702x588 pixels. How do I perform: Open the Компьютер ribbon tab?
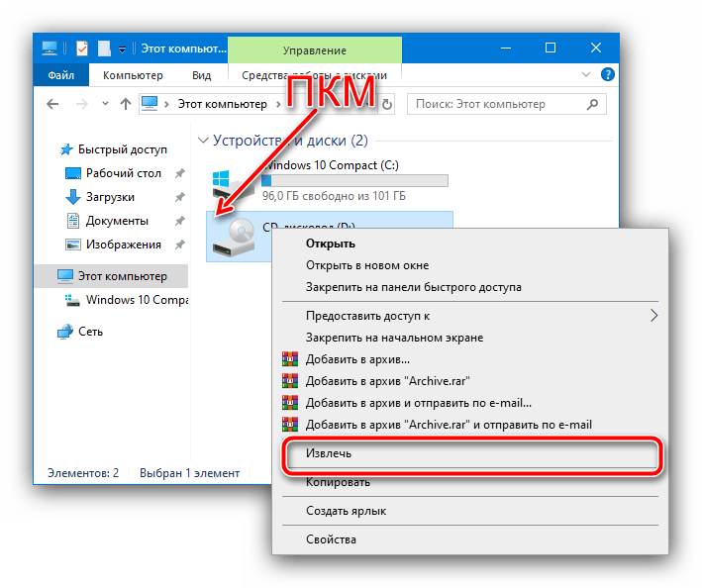click(133, 75)
